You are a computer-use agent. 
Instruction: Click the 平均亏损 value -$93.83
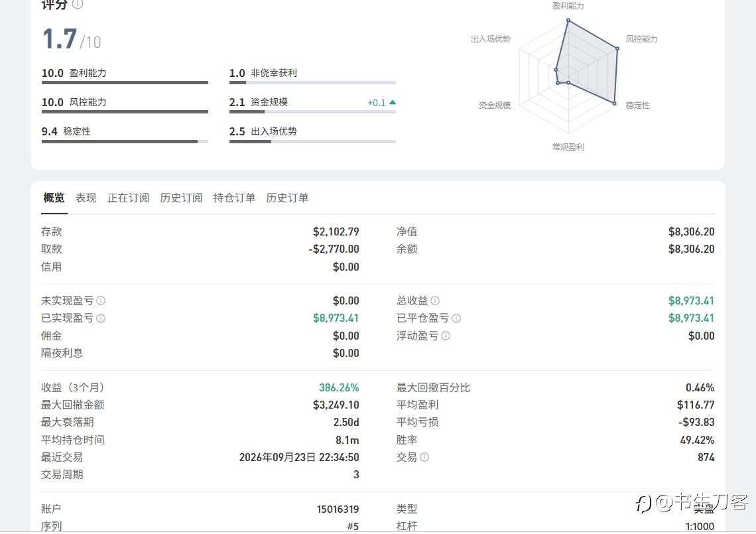tap(696, 422)
